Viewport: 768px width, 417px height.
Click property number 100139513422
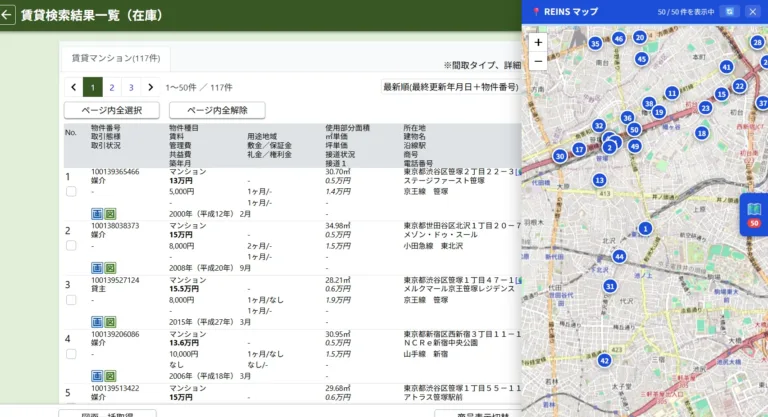(x=115, y=388)
